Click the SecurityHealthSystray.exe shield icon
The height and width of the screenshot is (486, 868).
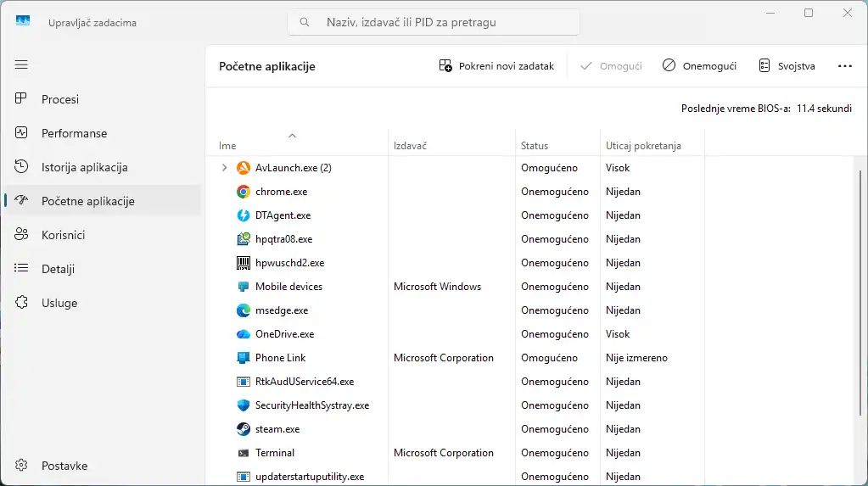click(x=243, y=405)
